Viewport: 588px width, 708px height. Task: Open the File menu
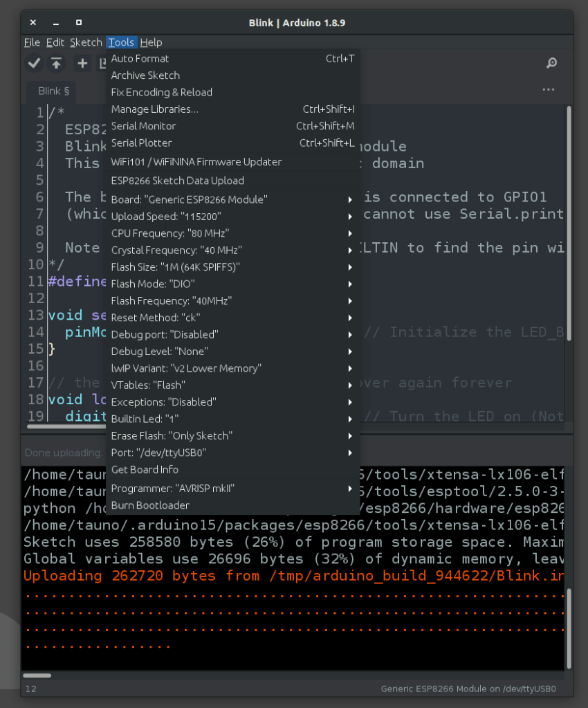point(32,42)
